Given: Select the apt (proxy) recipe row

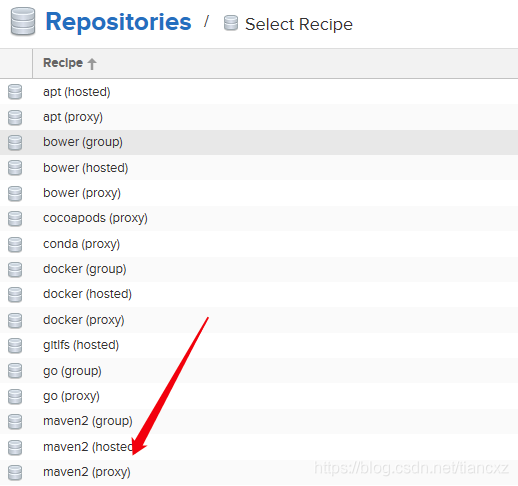Looking at the screenshot, I should (x=259, y=117).
